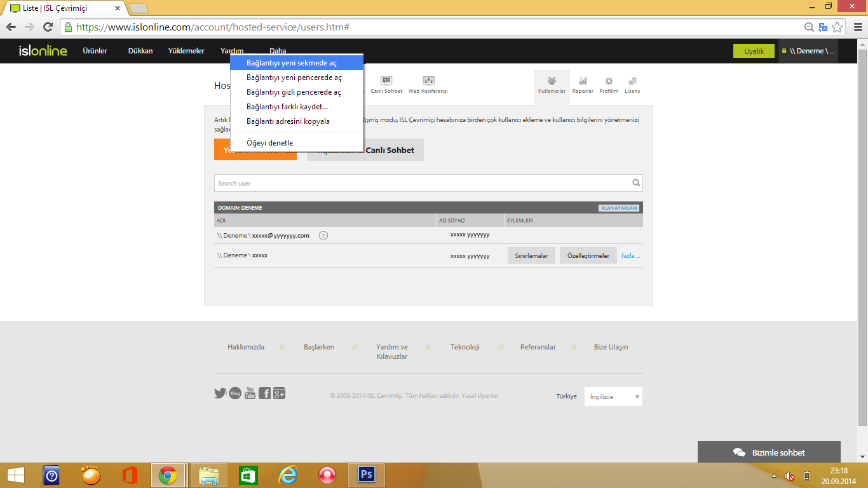The width and height of the screenshot is (868, 488).
Task: Click the browser back arrow
Action: tap(11, 27)
